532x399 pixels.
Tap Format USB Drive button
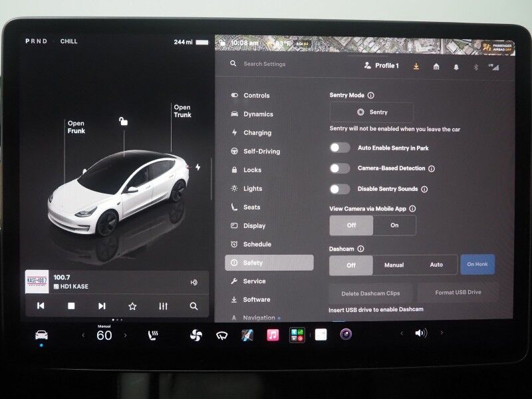click(x=458, y=292)
